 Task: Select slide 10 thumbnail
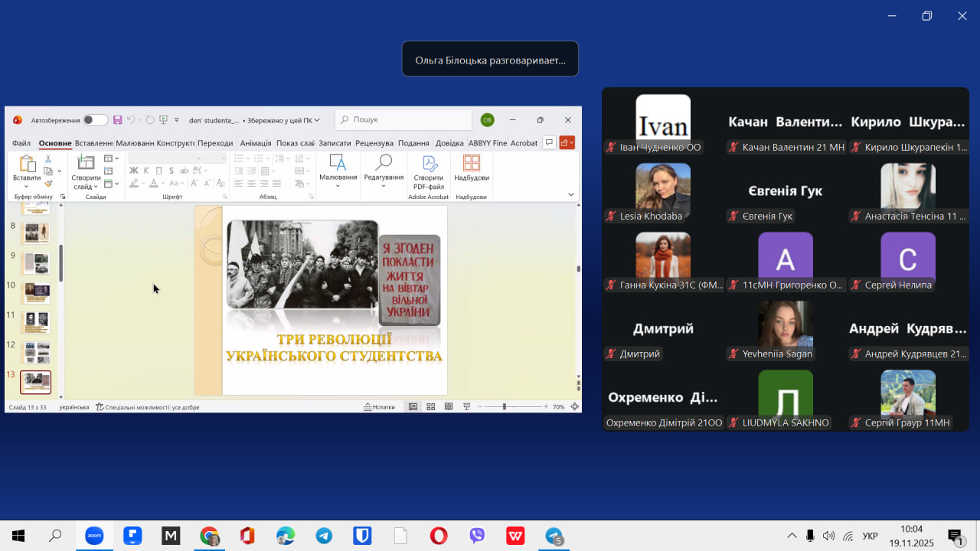click(35, 292)
